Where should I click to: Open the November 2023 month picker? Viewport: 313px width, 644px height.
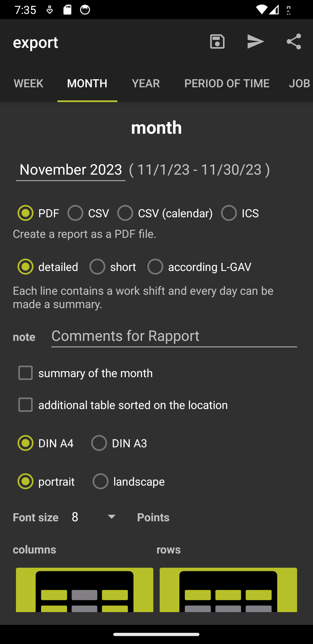pyautogui.click(x=71, y=170)
